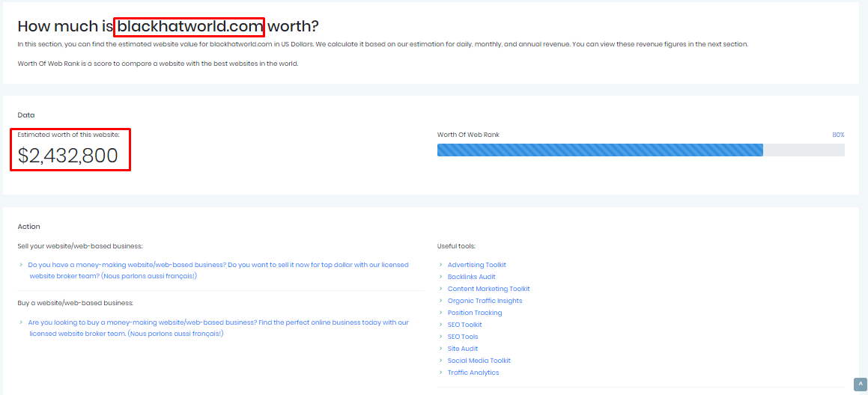Click the 'Data' section title
Screen dimensions: 868x395
click(x=26, y=115)
